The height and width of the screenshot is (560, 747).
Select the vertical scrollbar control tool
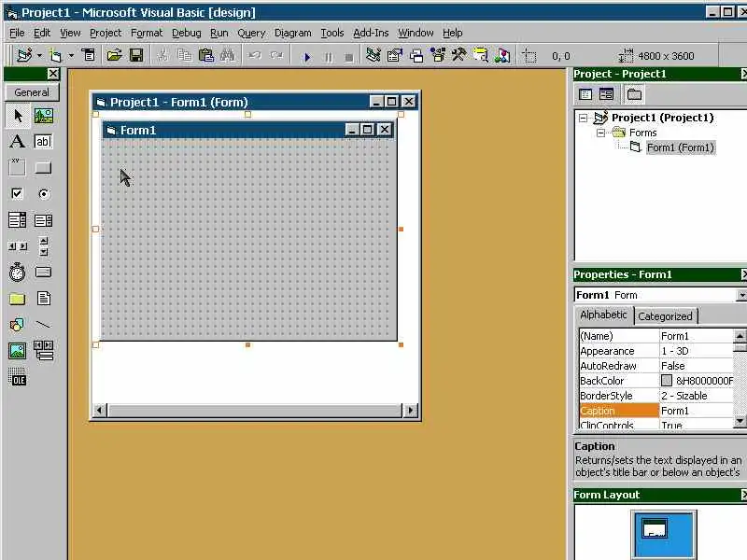click(43, 246)
